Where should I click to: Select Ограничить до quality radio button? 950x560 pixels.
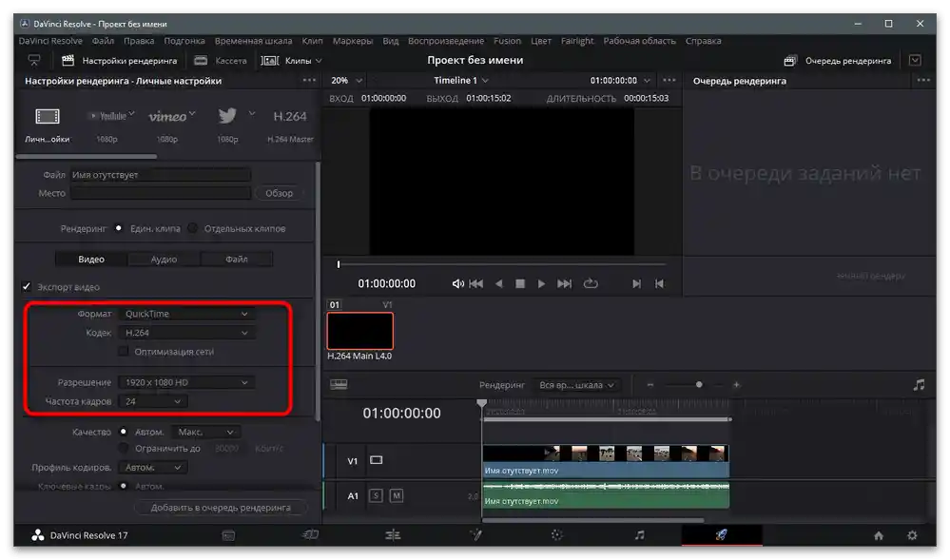pyautogui.click(x=123, y=449)
